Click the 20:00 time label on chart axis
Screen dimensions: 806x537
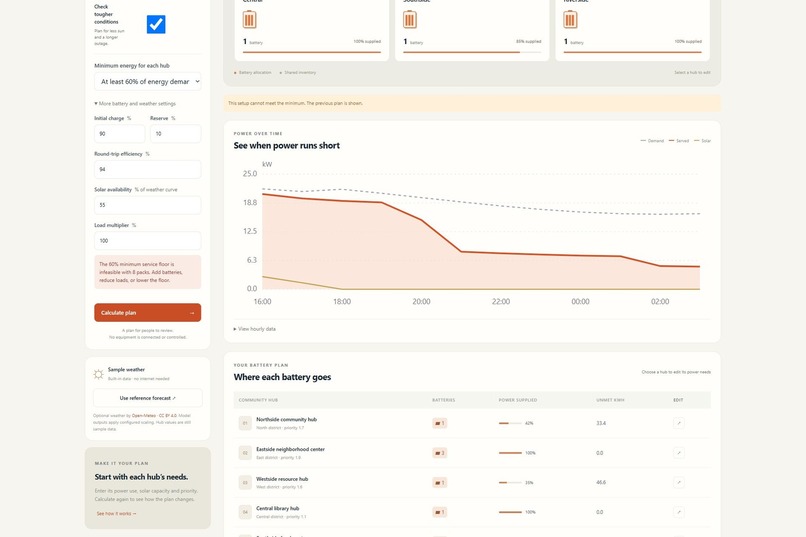[421, 302]
